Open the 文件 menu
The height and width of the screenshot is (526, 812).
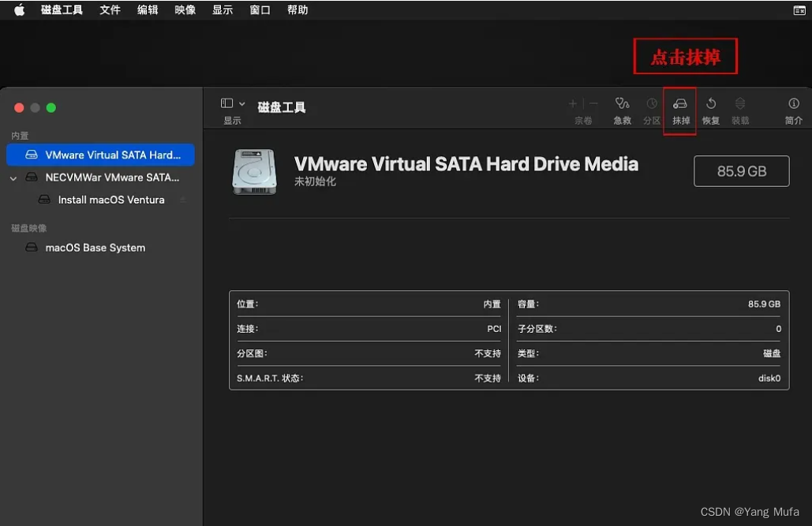pos(110,9)
